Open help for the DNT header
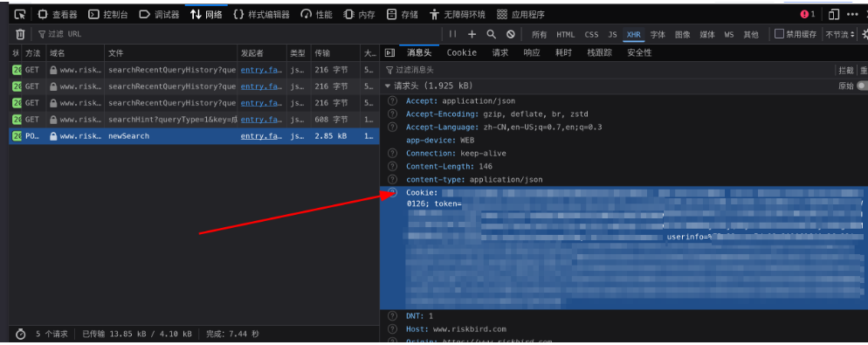868x345 pixels. [x=392, y=315]
